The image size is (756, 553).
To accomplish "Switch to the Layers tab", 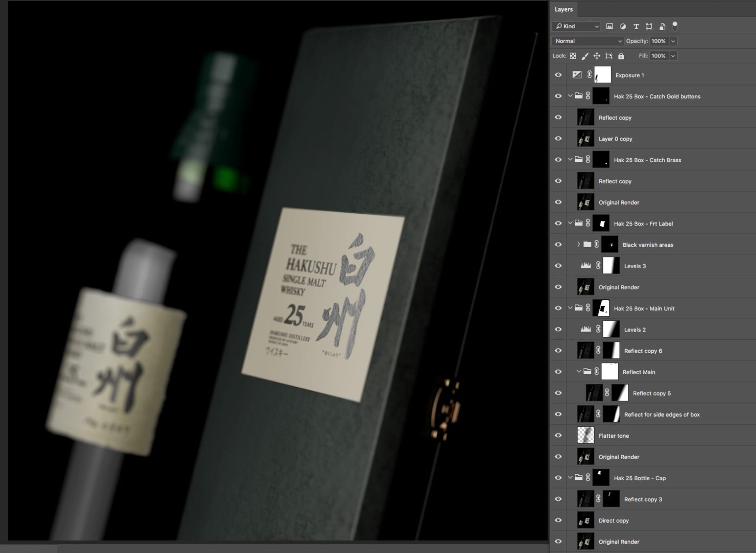I will pyautogui.click(x=563, y=9).
